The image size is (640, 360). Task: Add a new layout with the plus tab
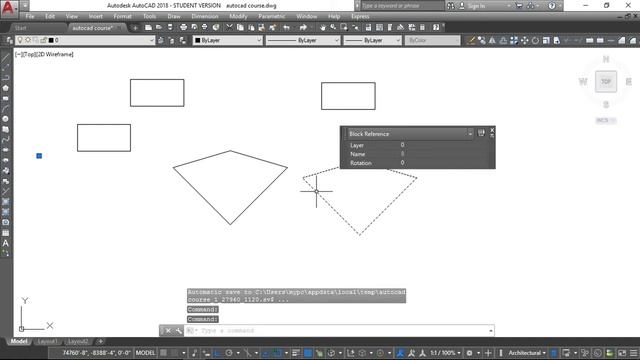(100, 341)
